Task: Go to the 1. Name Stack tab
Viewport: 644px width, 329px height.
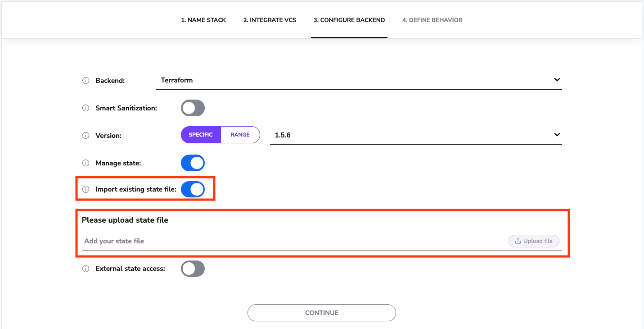Action: (x=203, y=20)
